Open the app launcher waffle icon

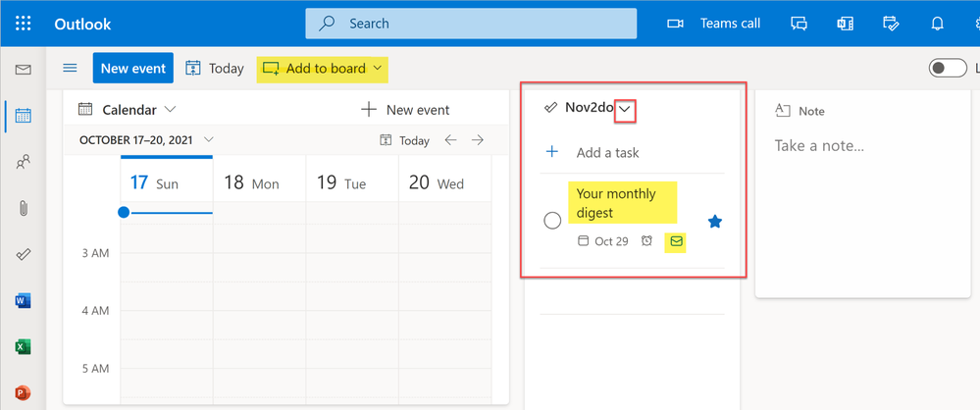tap(24, 24)
